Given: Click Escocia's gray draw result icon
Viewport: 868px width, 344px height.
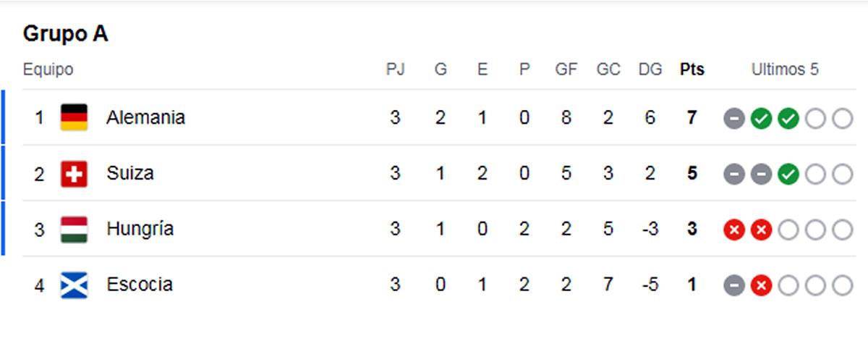Looking at the screenshot, I should point(733,285).
